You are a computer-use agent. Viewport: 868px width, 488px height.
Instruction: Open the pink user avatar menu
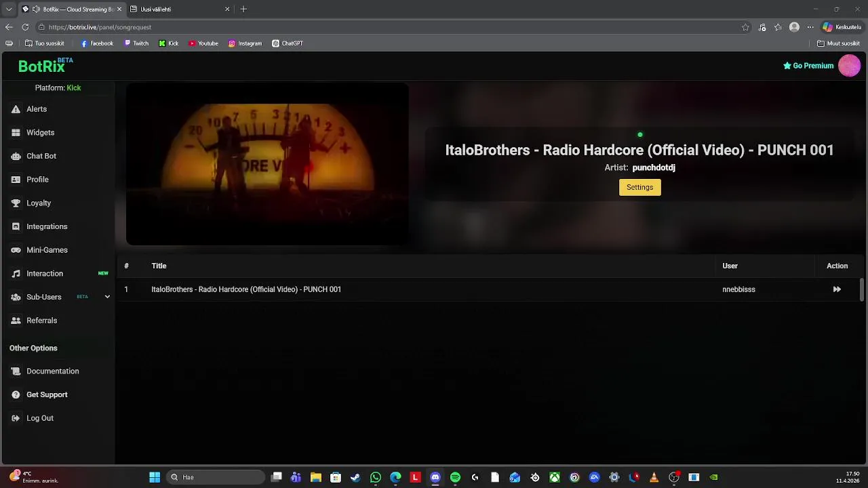click(849, 66)
